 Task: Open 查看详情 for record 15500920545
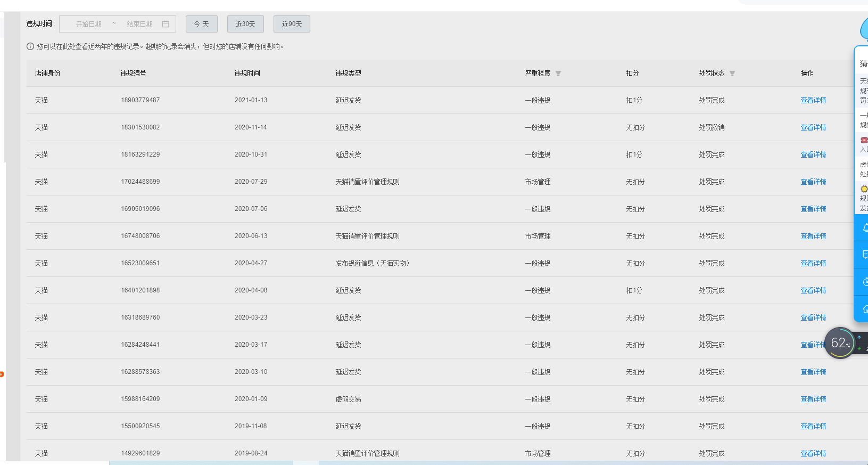813,426
